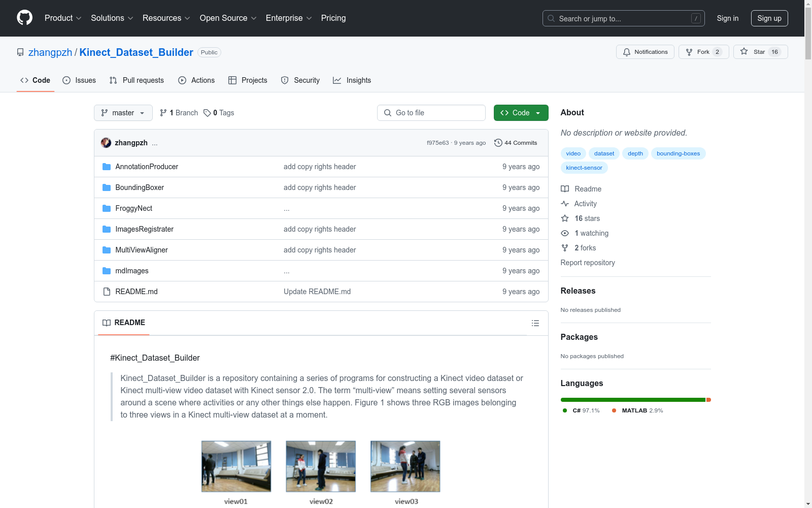Click the tag icon next to 0 Tags
This screenshot has height=508, width=812.
[207, 113]
